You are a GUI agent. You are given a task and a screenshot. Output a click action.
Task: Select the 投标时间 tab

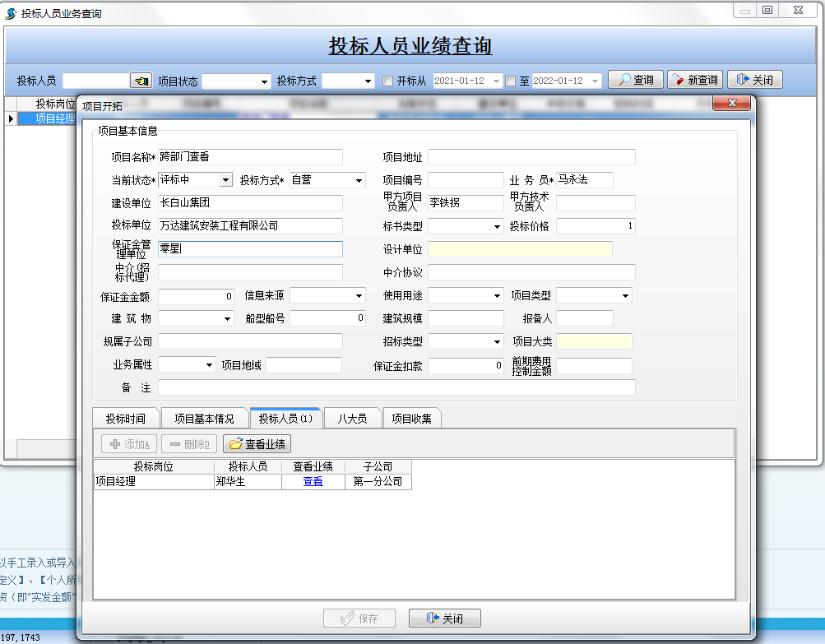point(125,418)
